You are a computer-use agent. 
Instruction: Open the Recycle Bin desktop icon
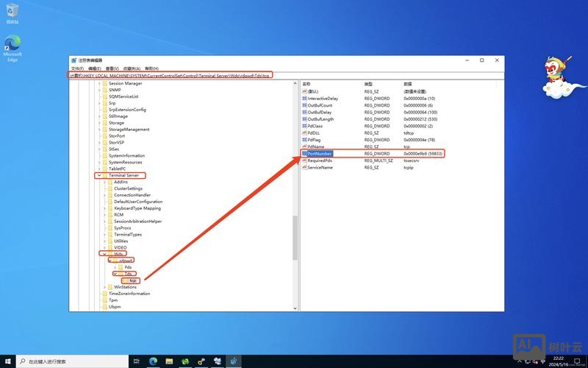coord(12,13)
